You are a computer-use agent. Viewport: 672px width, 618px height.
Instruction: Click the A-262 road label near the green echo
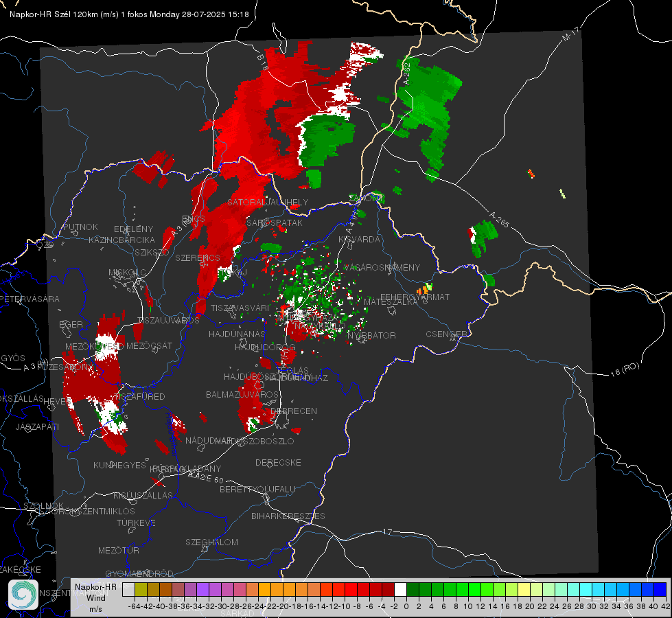pyautogui.click(x=407, y=73)
